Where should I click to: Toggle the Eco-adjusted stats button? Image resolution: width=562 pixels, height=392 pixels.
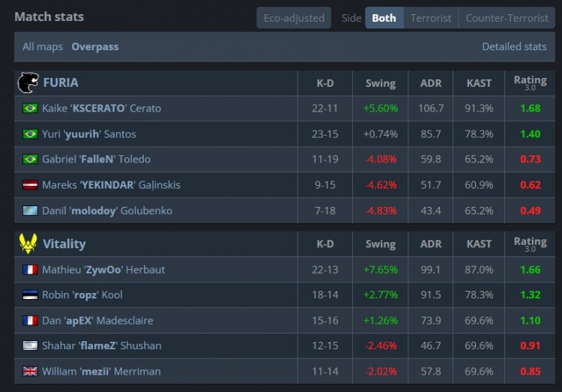(x=293, y=18)
